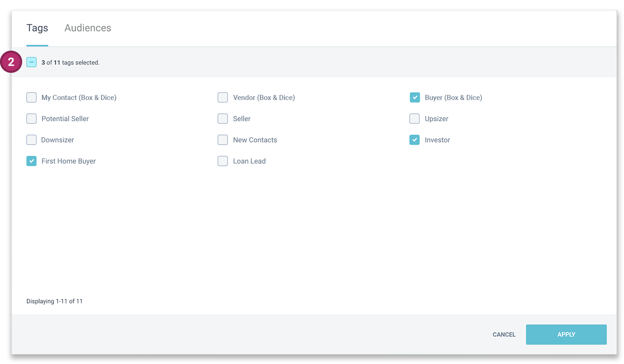
Task: Apply the selected tags
Action: tap(566, 335)
